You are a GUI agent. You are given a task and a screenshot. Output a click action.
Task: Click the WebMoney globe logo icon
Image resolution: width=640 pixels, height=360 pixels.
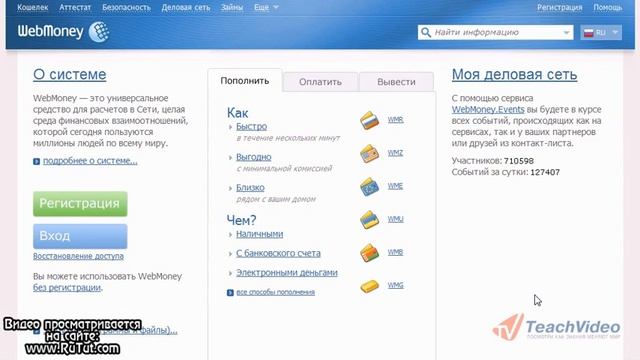click(x=99, y=32)
